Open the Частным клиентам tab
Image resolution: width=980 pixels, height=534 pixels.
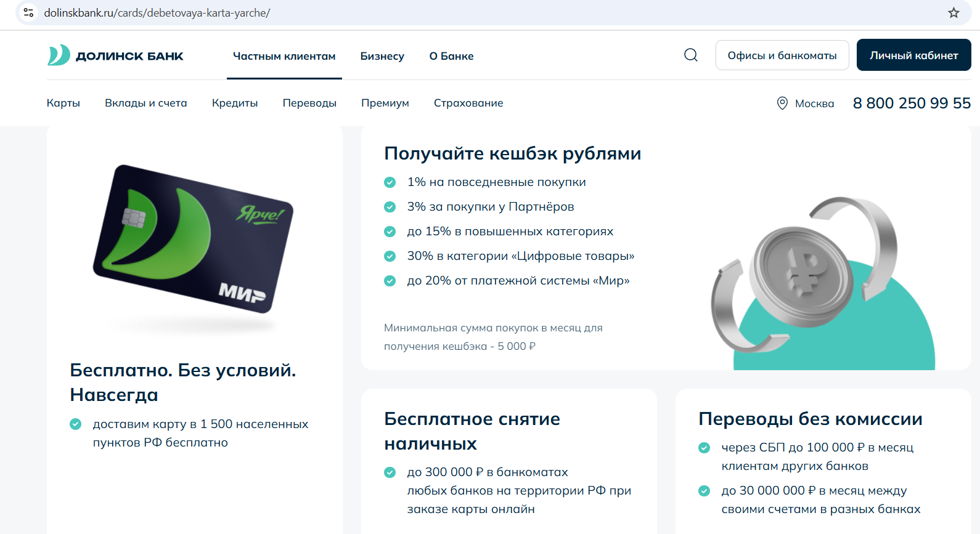coord(284,56)
